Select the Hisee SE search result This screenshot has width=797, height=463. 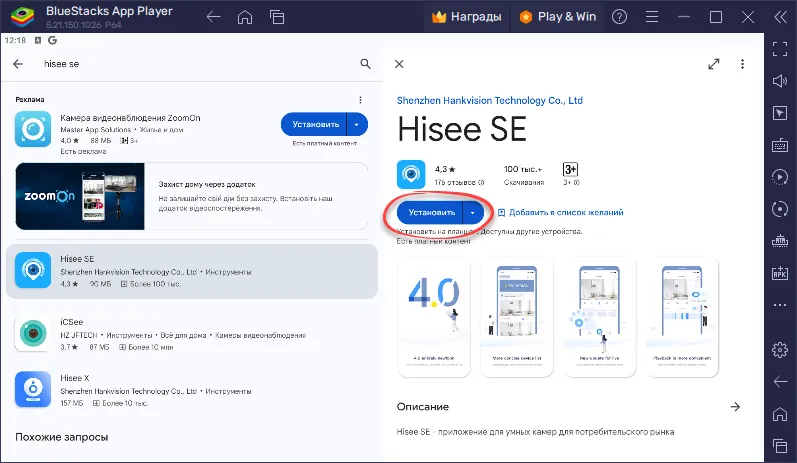point(192,271)
